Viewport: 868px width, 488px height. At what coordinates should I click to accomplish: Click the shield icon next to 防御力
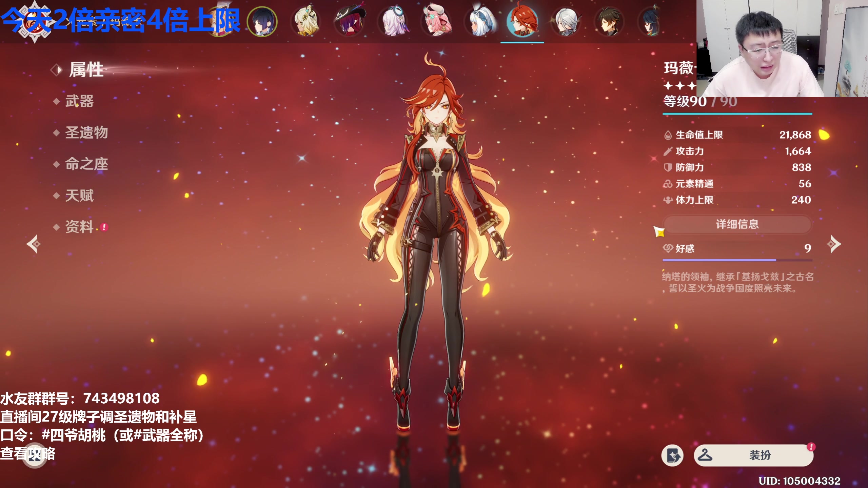tap(668, 167)
